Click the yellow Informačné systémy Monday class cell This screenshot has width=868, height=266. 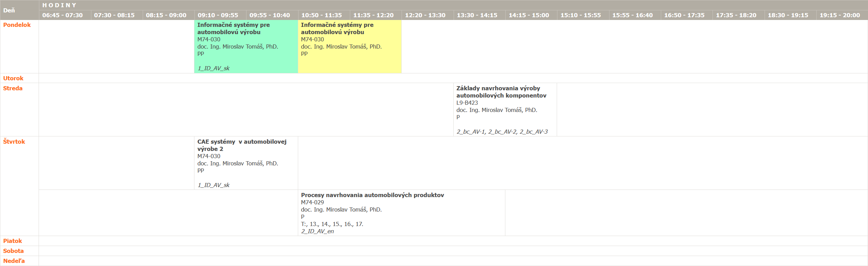349,46
